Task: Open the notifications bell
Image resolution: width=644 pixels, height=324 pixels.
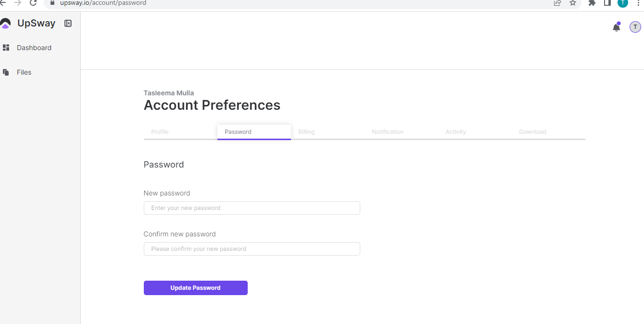Action: click(616, 27)
